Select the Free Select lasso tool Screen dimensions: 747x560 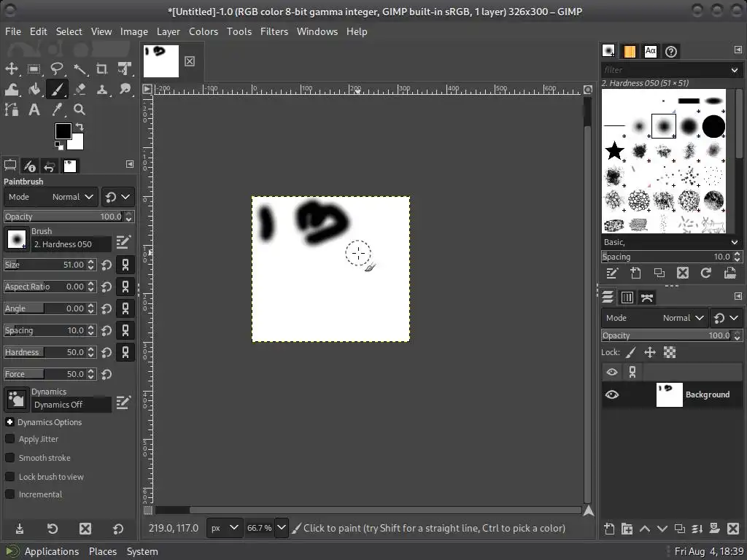pyautogui.click(x=57, y=69)
